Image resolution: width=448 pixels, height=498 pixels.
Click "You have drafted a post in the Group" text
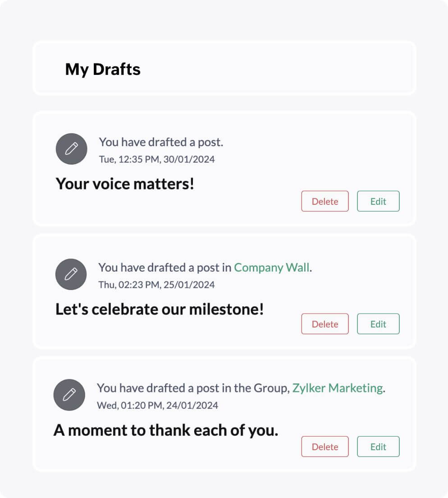point(193,388)
